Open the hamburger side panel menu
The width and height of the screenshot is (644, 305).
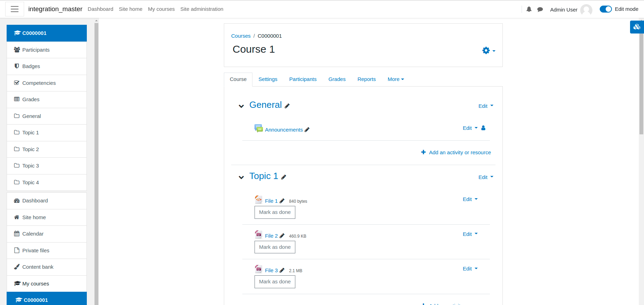point(15,9)
